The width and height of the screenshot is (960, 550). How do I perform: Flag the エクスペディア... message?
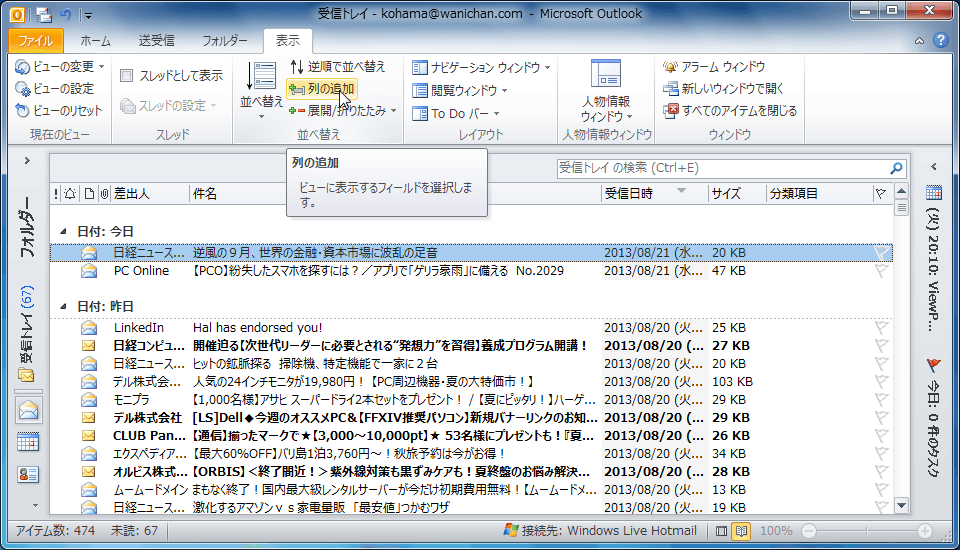881,454
